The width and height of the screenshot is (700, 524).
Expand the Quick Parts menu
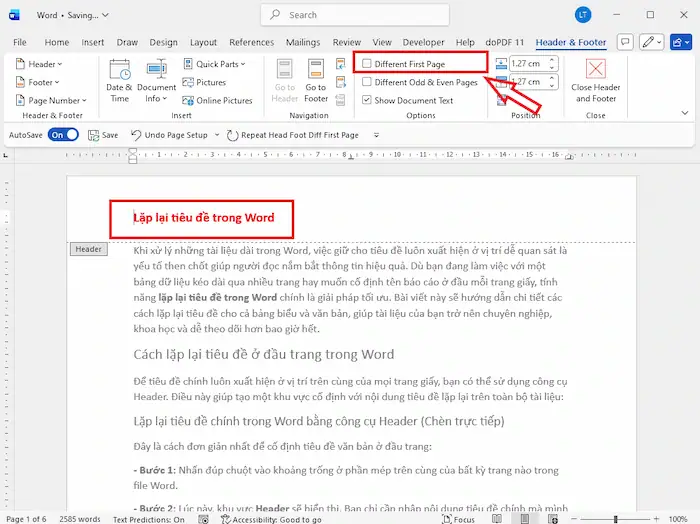[216, 64]
